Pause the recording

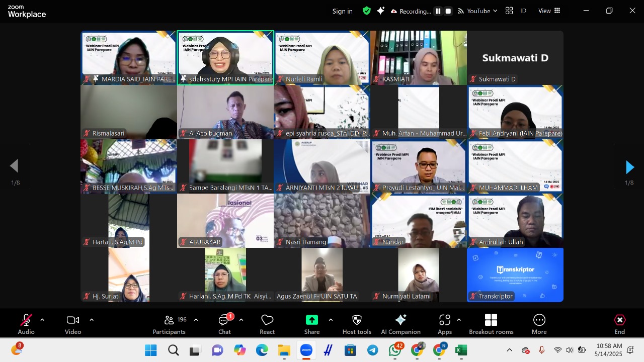tap(438, 11)
